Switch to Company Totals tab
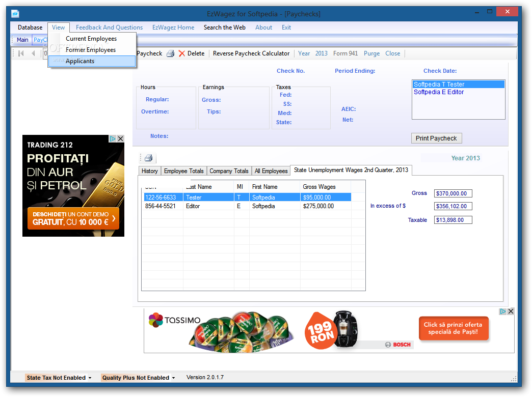Image resolution: width=532 pixels, height=397 pixels. [229, 171]
